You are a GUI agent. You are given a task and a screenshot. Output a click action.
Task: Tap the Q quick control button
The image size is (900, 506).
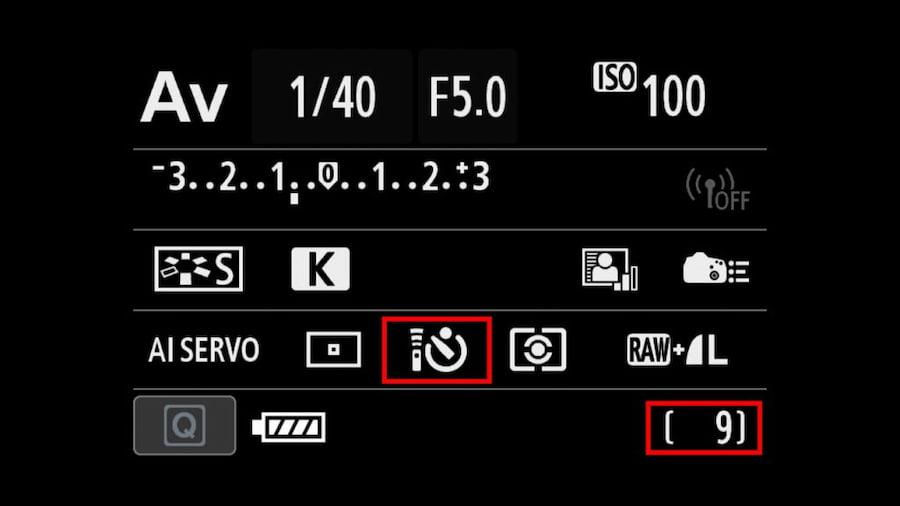click(x=185, y=425)
